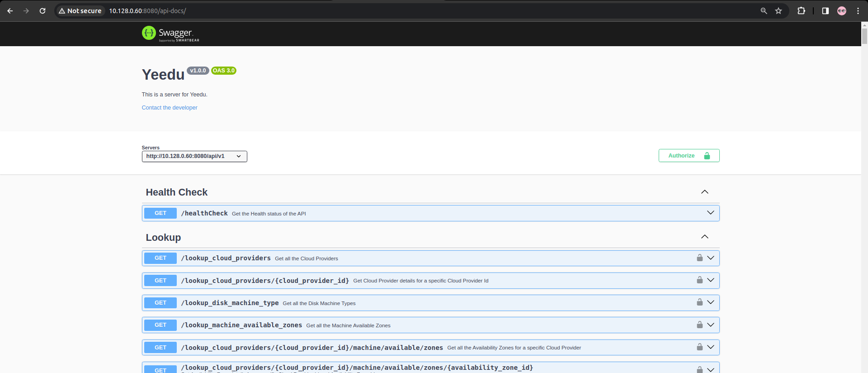Screen dimensions: 868x373
Task: Click the Authorize button
Action: (x=689, y=156)
